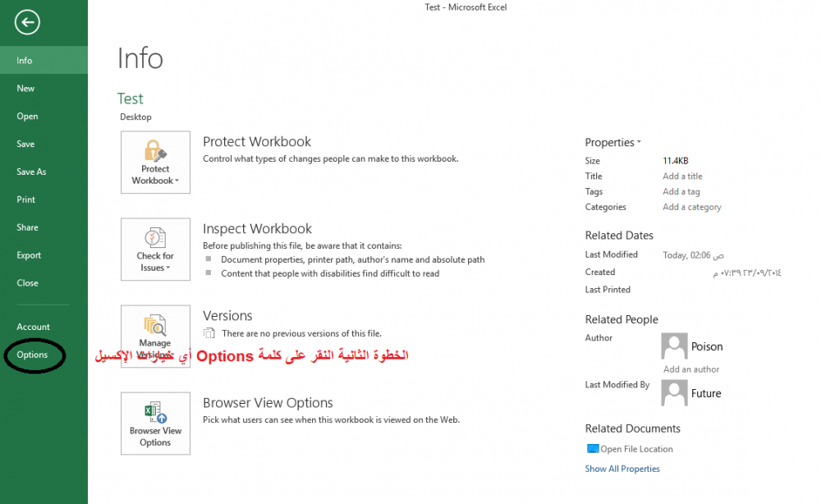
Task: Click the author name Poison
Action: [706, 346]
